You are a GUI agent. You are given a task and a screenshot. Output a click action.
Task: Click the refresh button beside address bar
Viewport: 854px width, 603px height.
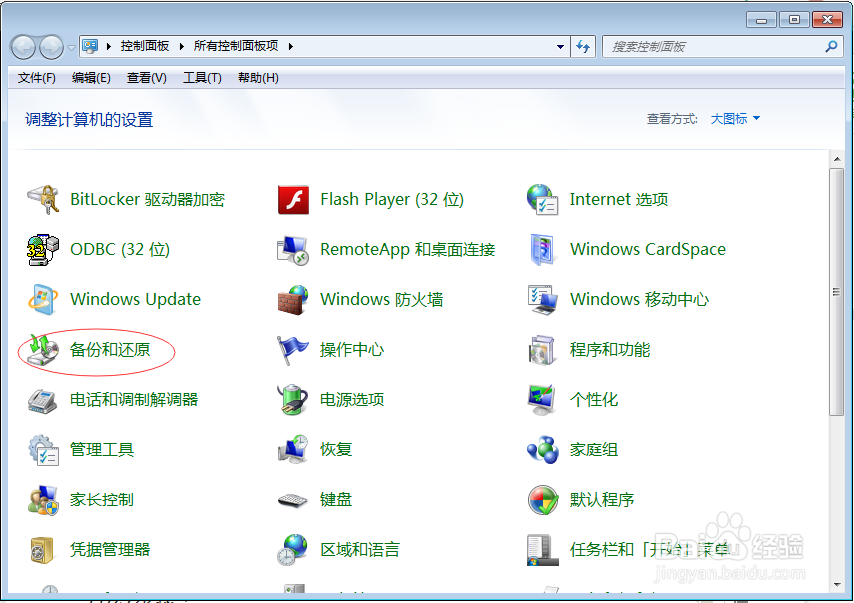click(x=583, y=47)
